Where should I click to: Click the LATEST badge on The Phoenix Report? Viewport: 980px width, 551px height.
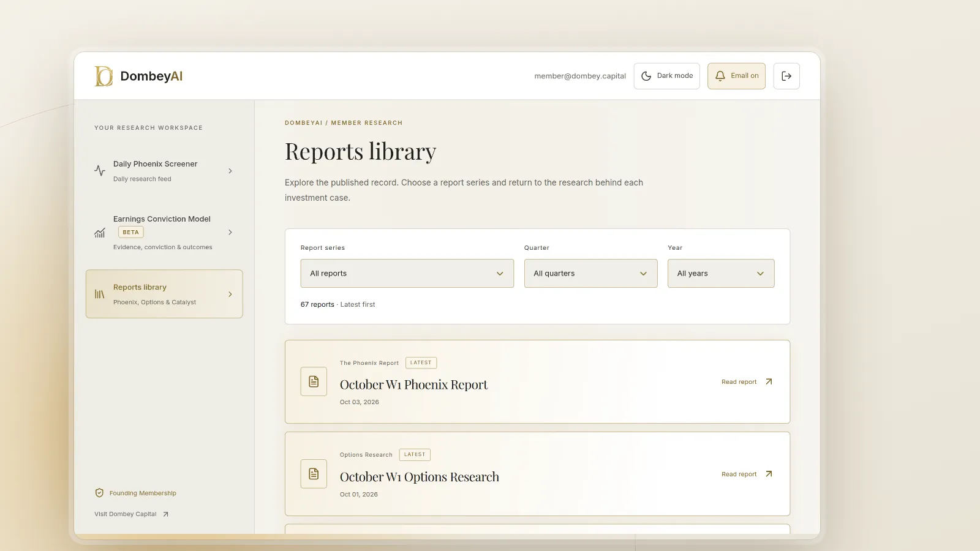pyautogui.click(x=421, y=362)
